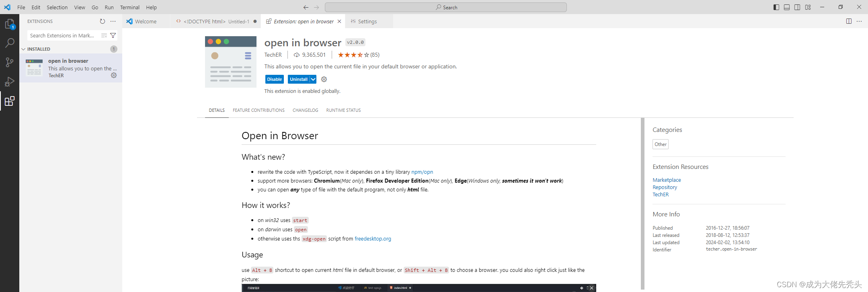Switch to the Welcome tab
The height and width of the screenshot is (292, 868).
(x=146, y=21)
